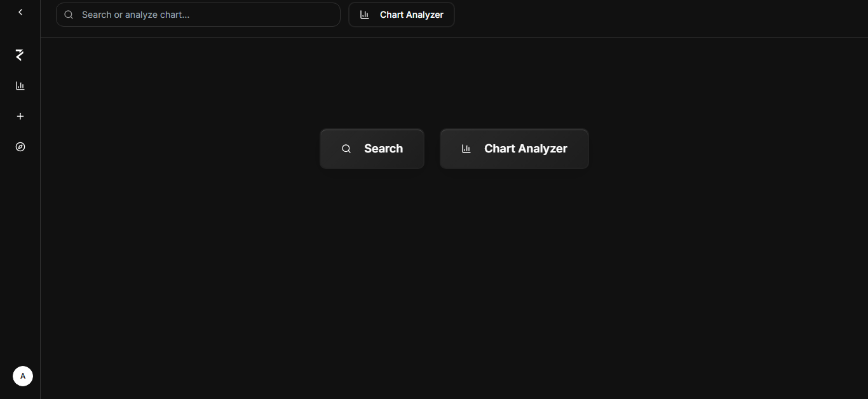Viewport: 868px width, 399px height.
Task: Click the magnifying glass inside the search bar
Action: (x=69, y=14)
